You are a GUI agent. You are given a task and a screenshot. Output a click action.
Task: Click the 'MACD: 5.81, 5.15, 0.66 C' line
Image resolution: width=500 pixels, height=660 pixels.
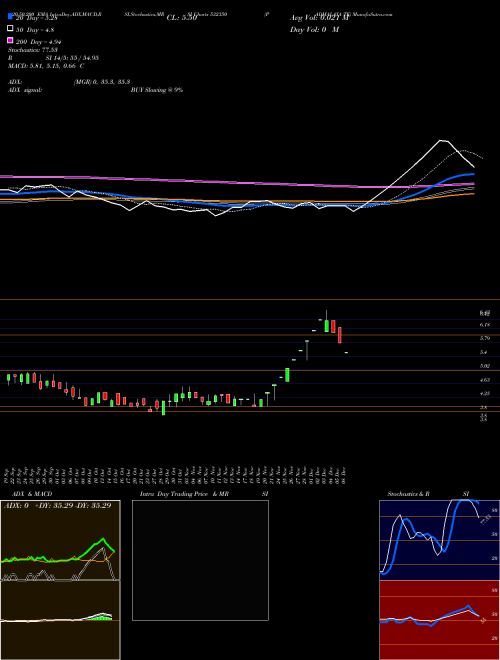(46, 66)
